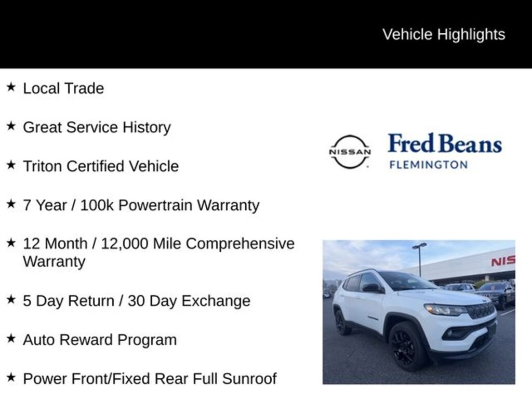532x399 pixels.
Task: Click the Power Front/Fixed Rear Full Sunroof text
Action: pyautogui.click(x=150, y=379)
